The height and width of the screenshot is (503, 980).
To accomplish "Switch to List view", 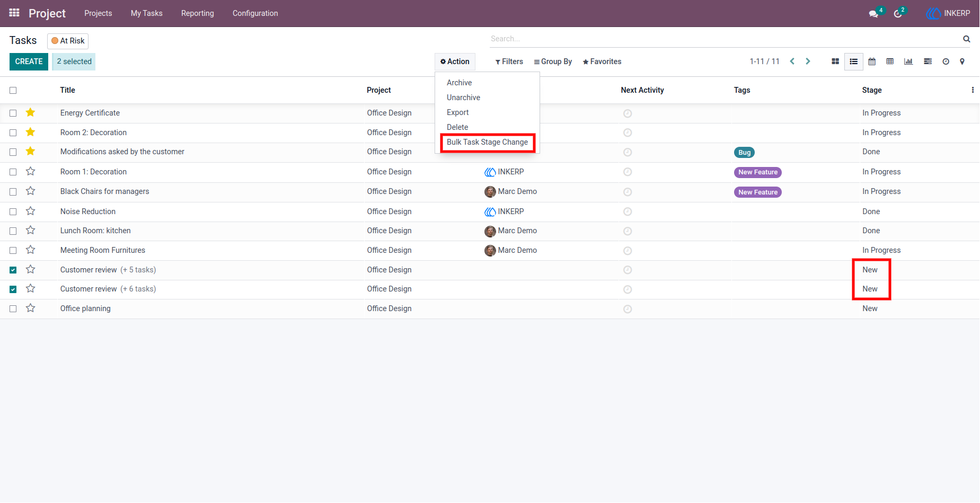I will point(854,61).
